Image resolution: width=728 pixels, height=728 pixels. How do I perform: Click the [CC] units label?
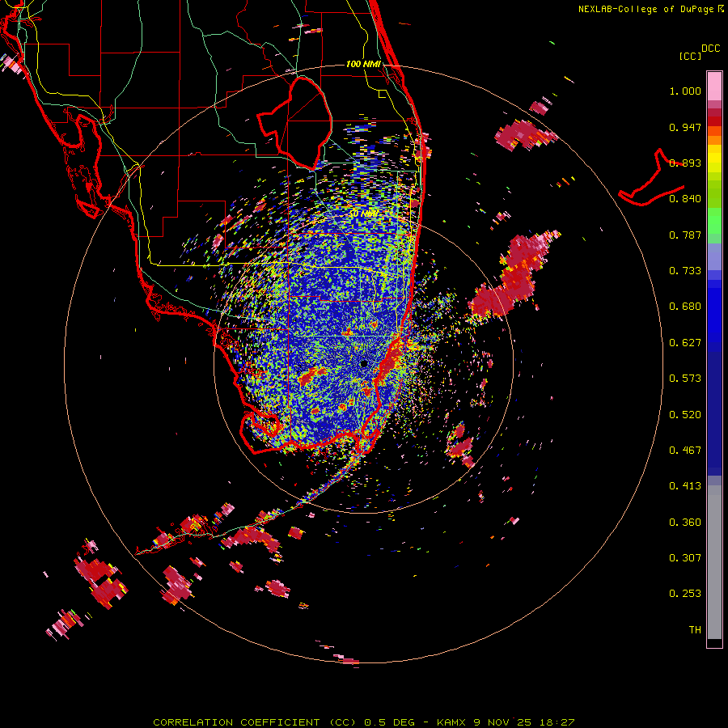[x=691, y=56]
